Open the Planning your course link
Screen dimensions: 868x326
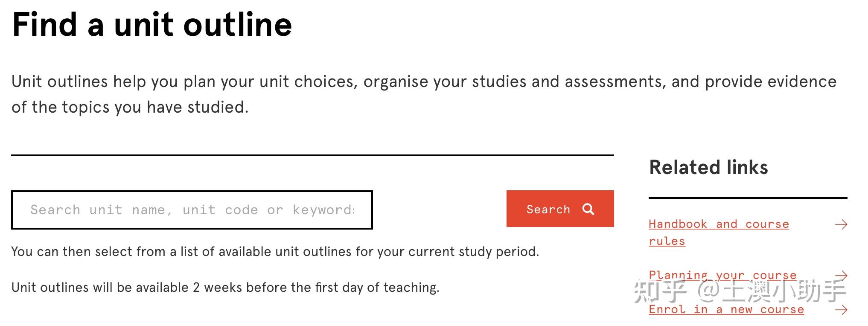pyautogui.click(x=722, y=275)
